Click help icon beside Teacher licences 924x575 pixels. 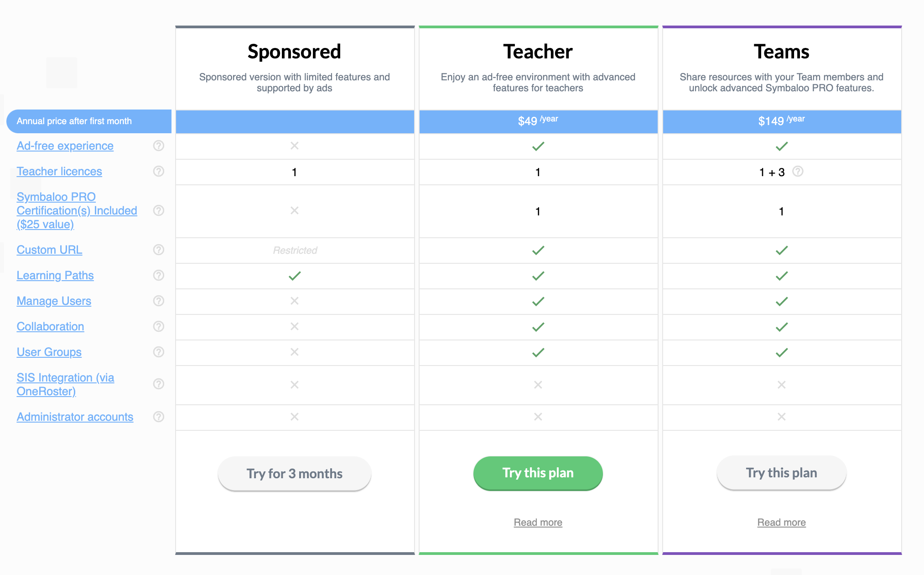(x=159, y=171)
